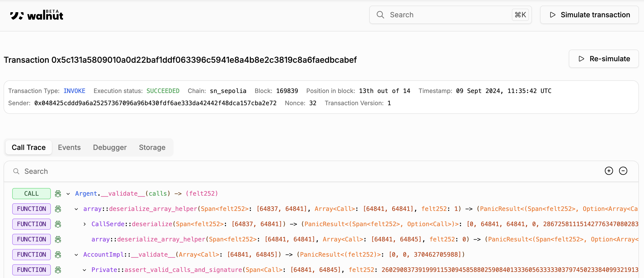Viewport: 644px width, 278px height.
Task: Click the magnifier icon in call trace search
Action: [x=16, y=171]
